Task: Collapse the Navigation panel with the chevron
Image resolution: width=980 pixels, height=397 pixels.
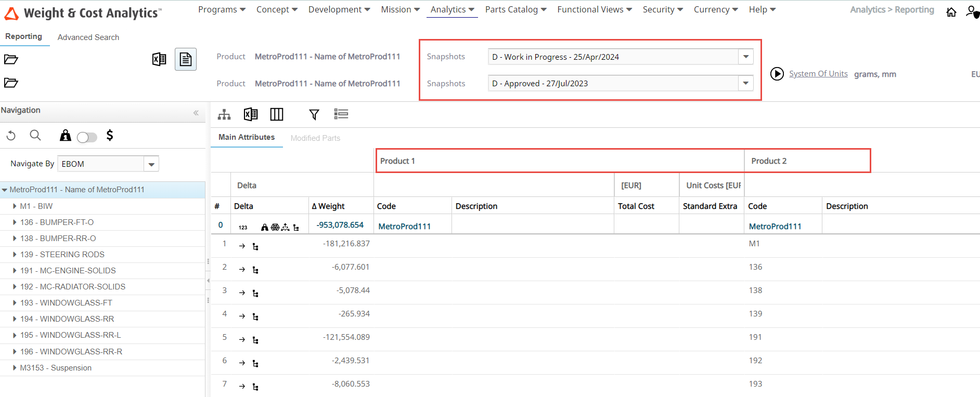Action: coord(196,113)
